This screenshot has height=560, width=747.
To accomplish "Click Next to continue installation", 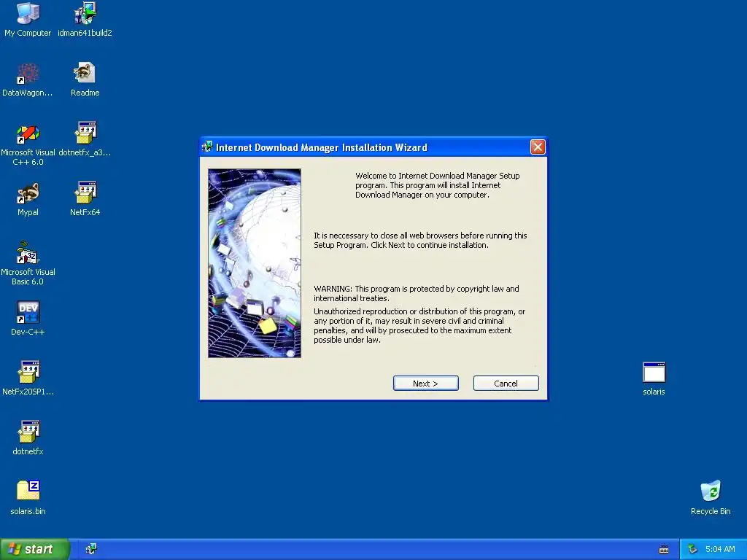I will pyautogui.click(x=425, y=384).
